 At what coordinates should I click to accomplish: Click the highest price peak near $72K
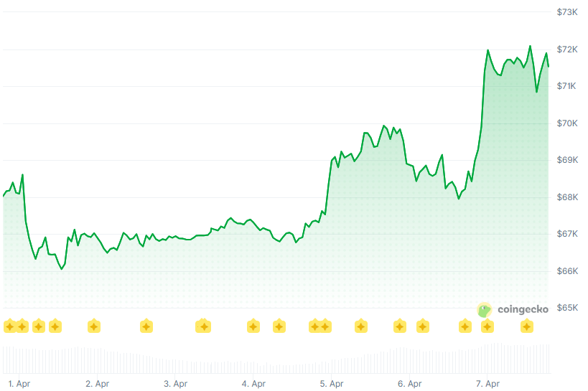click(530, 46)
